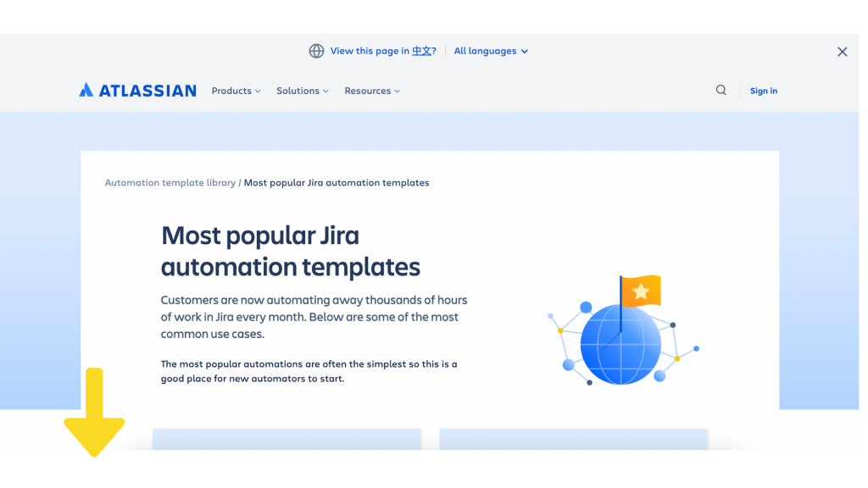
Task: Click 'Most popular Jira automation templates' breadcrumb text
Action: click(337, 183)
